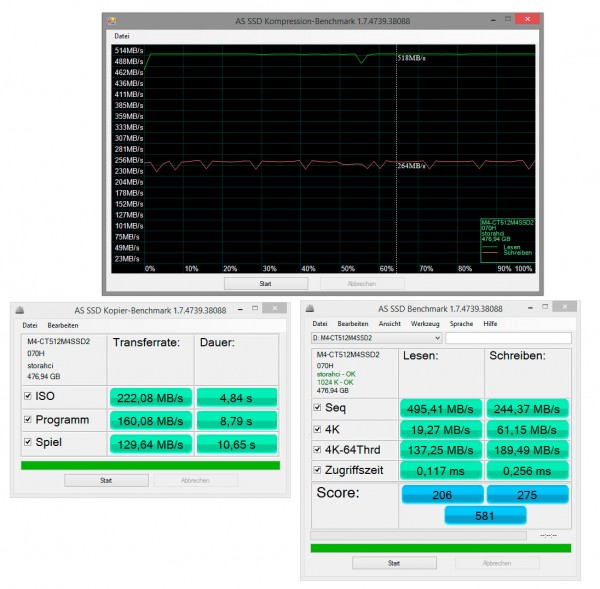Close the Kopier-Benchmark window
The image size is (600, 589).
274,308
